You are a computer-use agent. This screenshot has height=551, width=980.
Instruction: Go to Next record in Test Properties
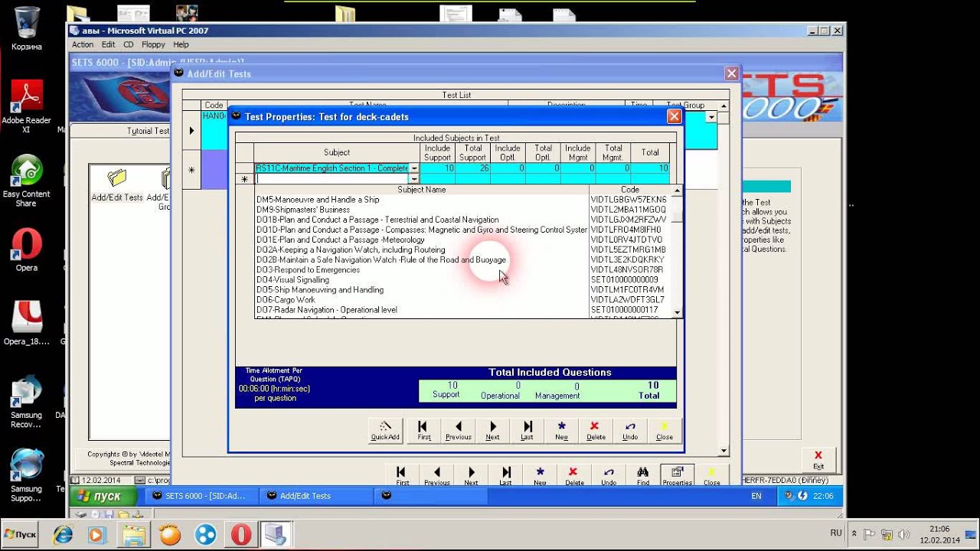pos(492,430)
